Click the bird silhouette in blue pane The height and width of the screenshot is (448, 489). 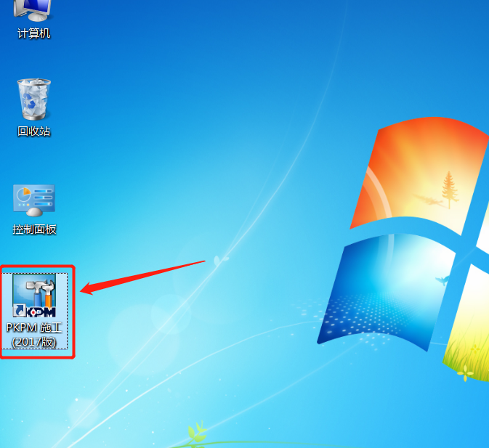coord(442,280)
